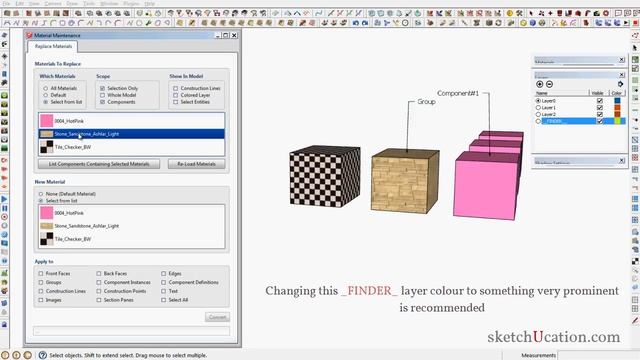
Task: Select 0004_HotPink in New Material list
Action: click(x=131, y=213)
